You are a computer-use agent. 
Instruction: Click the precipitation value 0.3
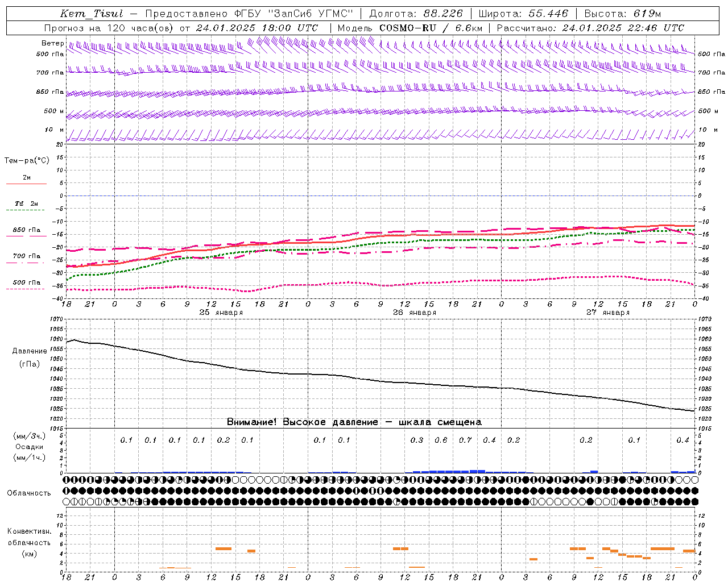[417, 440]
